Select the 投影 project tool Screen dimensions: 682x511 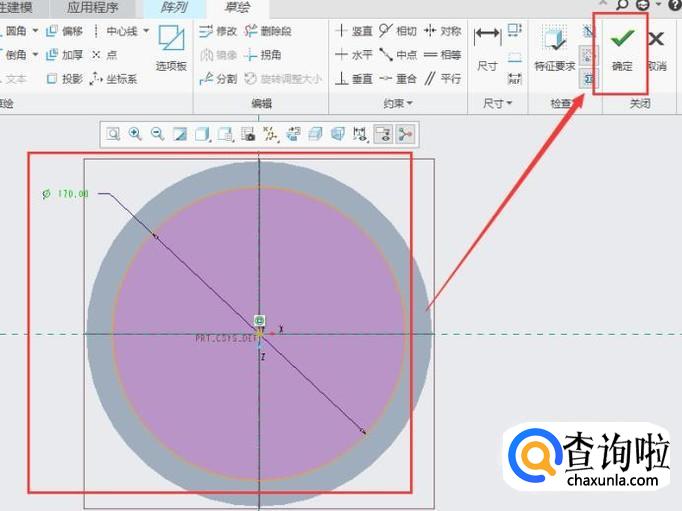(x=64, y=79)
